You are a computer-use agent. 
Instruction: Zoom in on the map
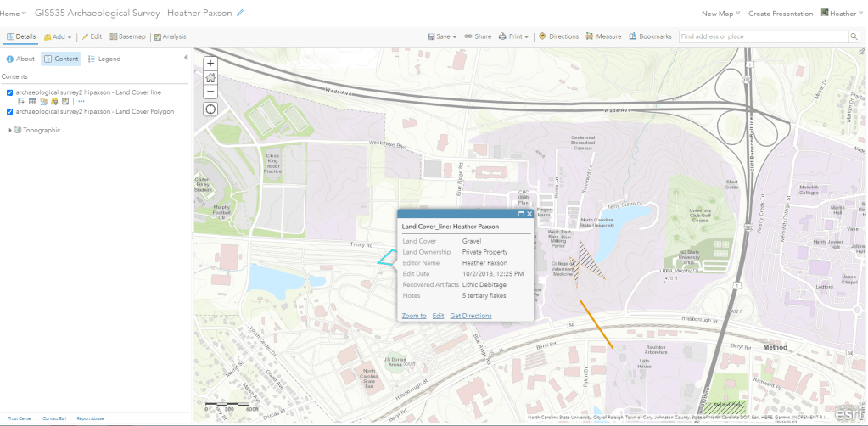coord(210,64)
